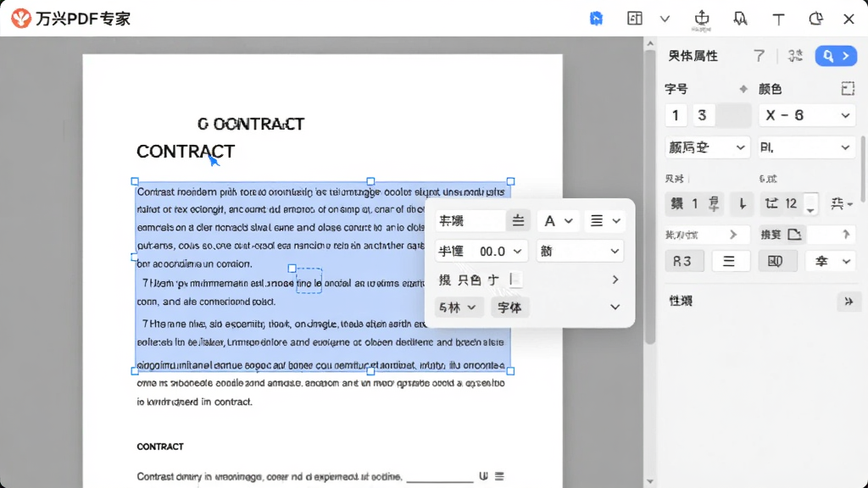
Task: Open the page layout icon in the title bar
Action: pos(635,19)
